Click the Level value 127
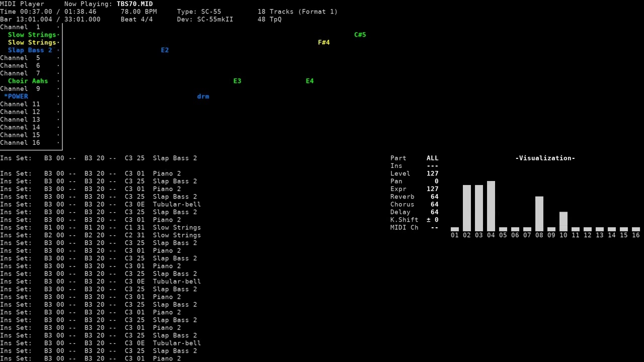 (x=433, y=173)
